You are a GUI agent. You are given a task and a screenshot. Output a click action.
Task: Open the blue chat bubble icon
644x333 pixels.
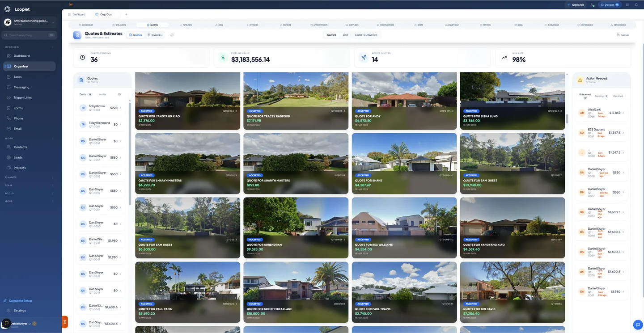[637, 325]
